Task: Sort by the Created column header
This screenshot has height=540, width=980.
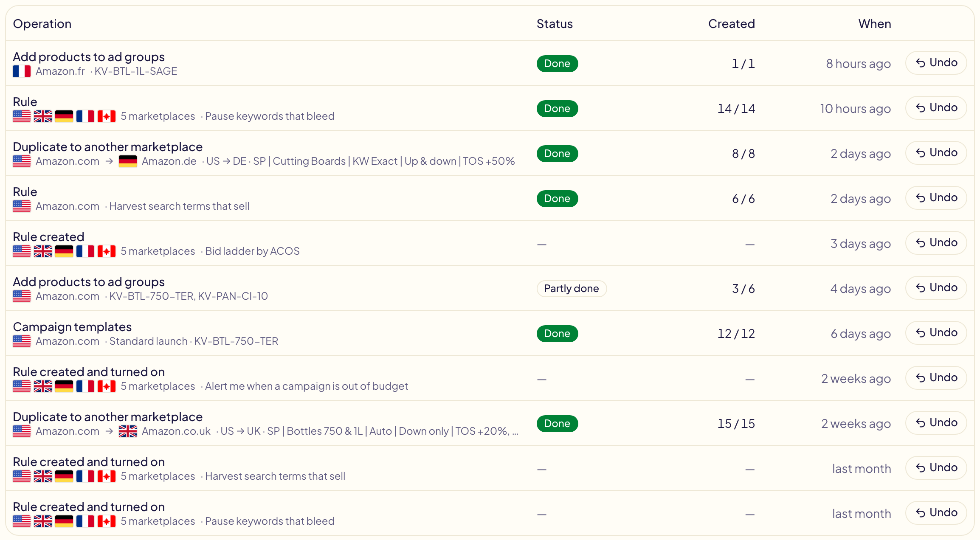Action: [731, 24]
